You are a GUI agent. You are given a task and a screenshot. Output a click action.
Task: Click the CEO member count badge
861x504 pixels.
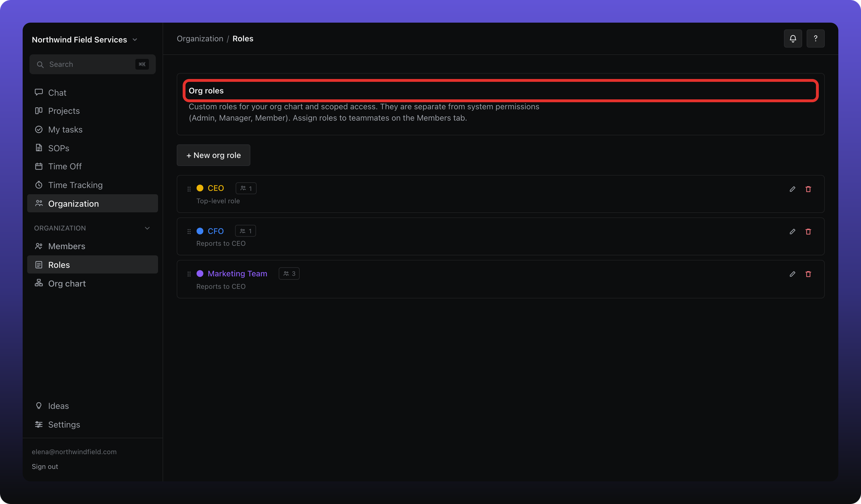246,189
